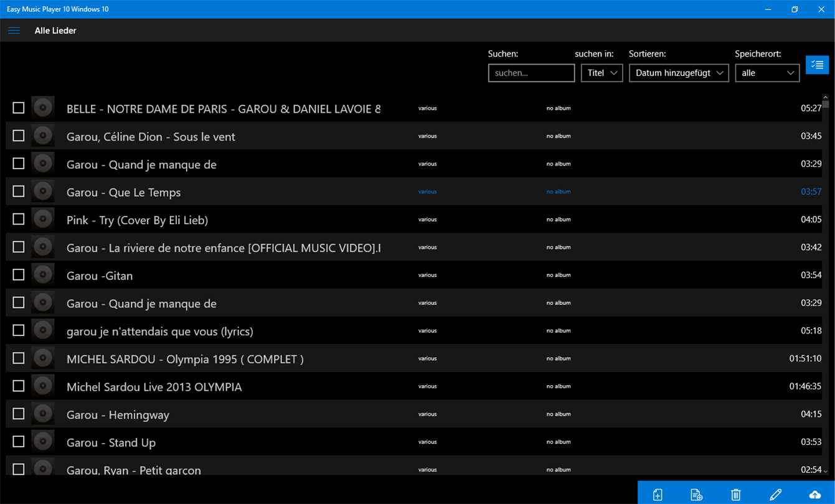This screenshot has width=835, height=504.
Task: Play the 'Garou -Gitan' song
Action: pos(100,276)
